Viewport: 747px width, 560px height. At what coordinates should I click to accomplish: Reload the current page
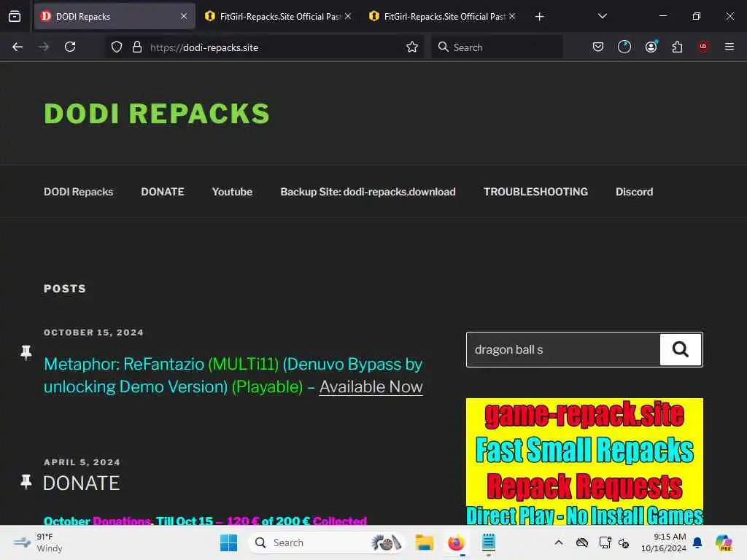[70, 47]
